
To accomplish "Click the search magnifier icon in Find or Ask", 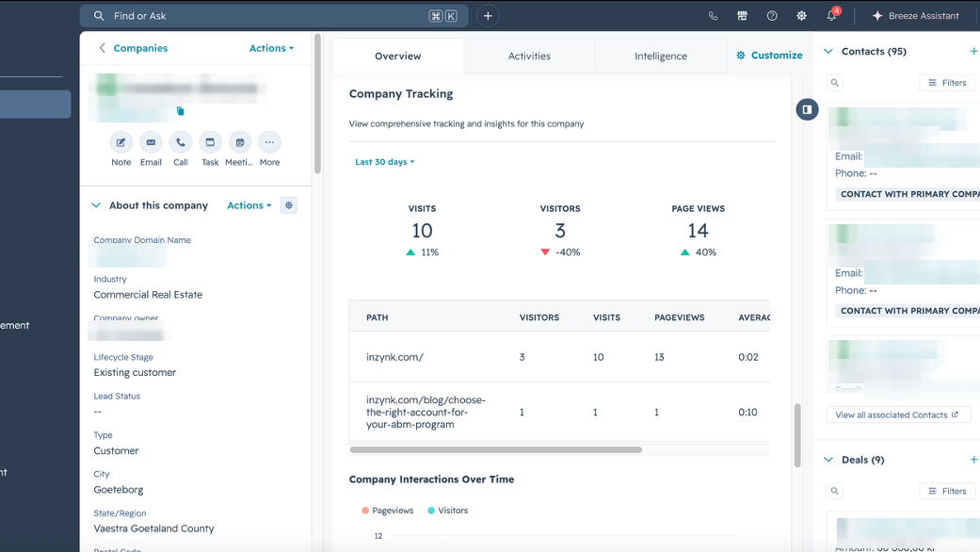I will (99, 16).
